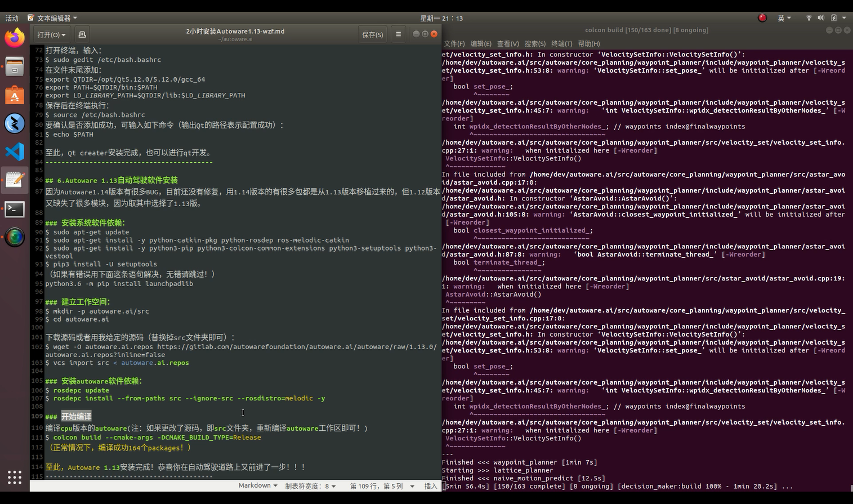Click the new document icon in gedit header
The image size is (853, 504).
point(82,34)
